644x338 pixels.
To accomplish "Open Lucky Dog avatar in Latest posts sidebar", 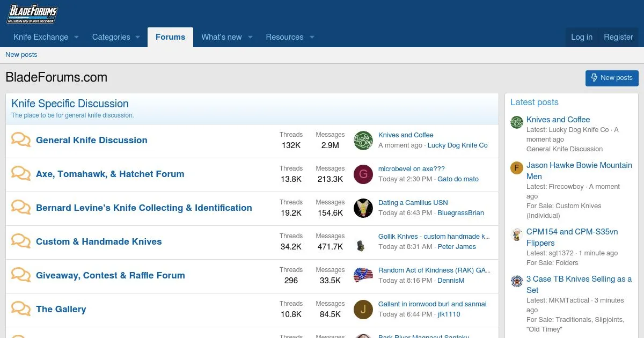I will pyautogui.click(x=517, y=122).
